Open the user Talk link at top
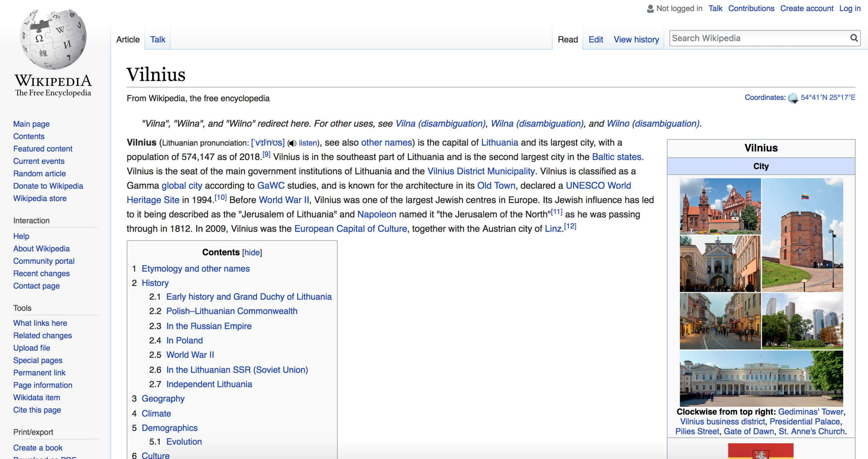 [x=715, y=9]
